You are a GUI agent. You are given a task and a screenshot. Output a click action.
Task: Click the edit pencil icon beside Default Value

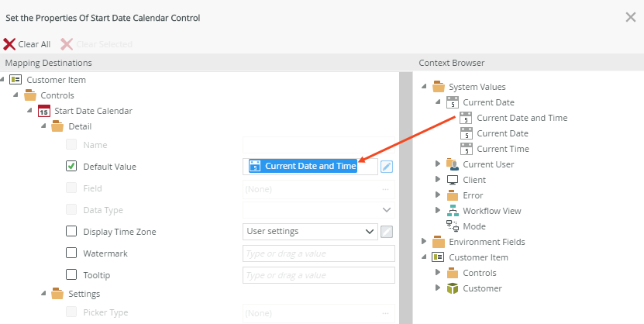click(x=387, y=166)
